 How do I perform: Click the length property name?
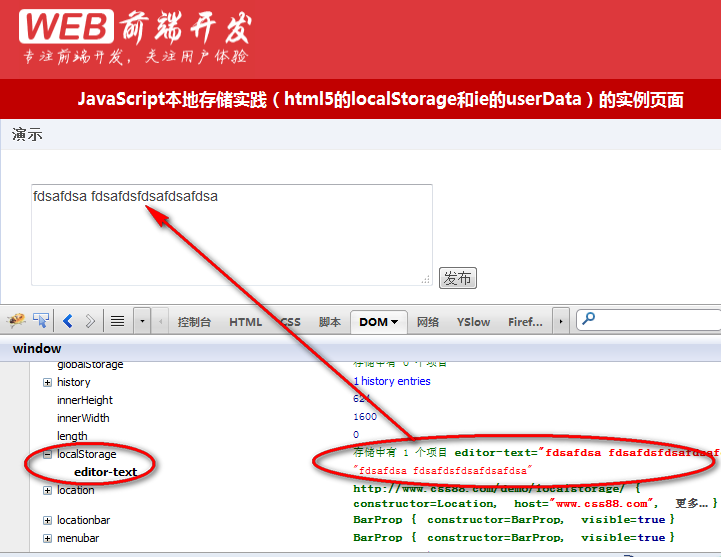(x=72, y=436)
